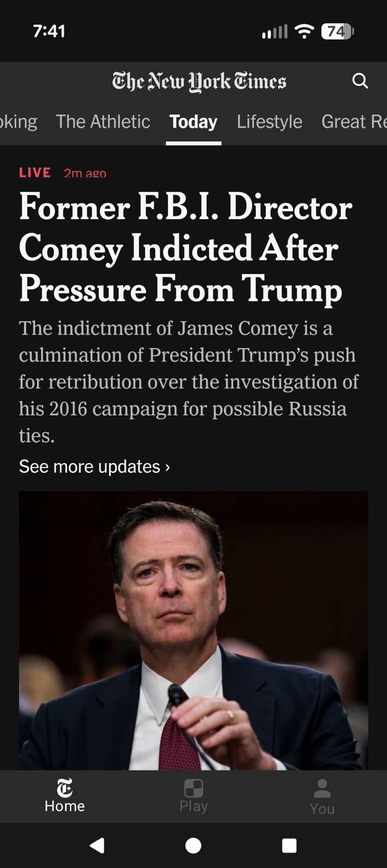387x868 pixels.
Task: Tap the search magnifier icon
Action: point(360,81)
